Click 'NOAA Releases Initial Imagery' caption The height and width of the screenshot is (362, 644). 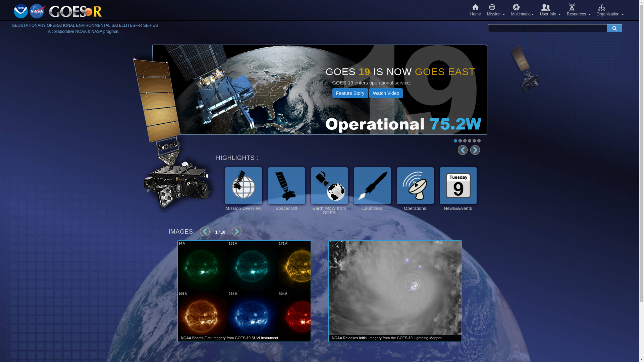coord(387,338)
